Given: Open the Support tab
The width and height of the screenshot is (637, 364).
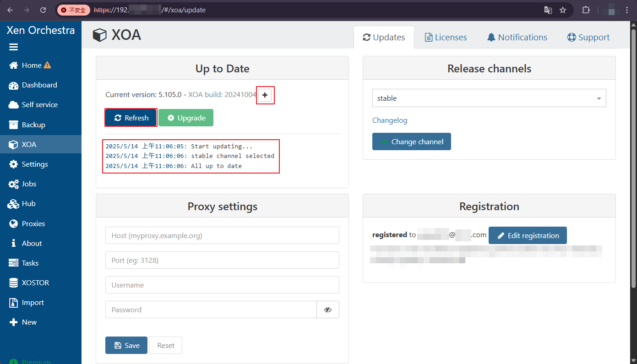Looking at the screenshot, I should [588, 37].
